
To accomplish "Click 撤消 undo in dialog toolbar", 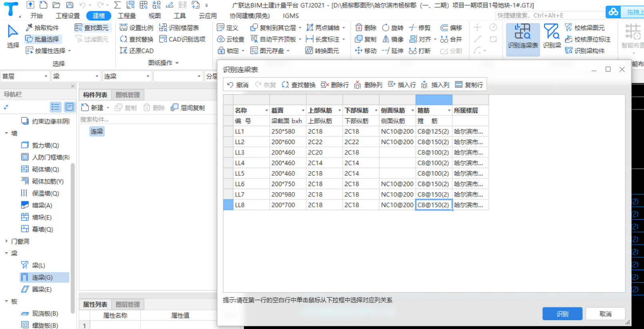I will pos(238,85).
